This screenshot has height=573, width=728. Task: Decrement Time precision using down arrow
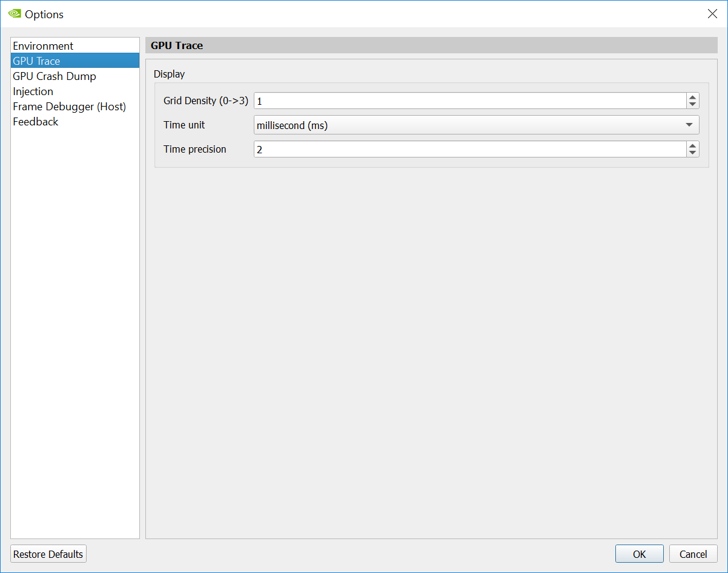click(693, 153)
